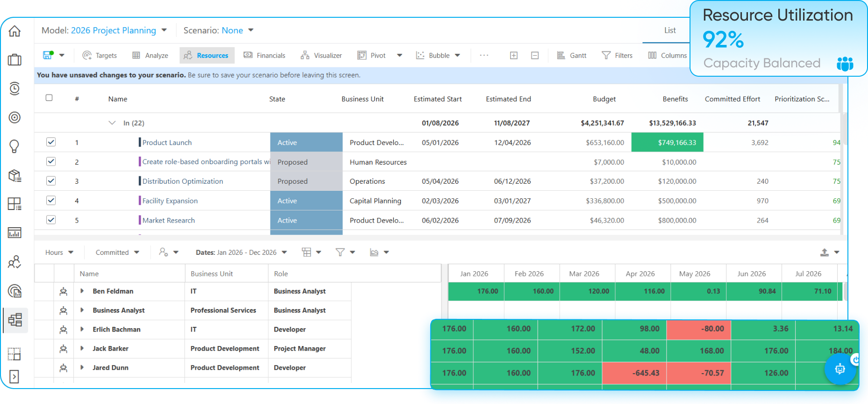The image size is (868, 404).
Task: Open the Home icon in sidebar
Action: [15, 31]
